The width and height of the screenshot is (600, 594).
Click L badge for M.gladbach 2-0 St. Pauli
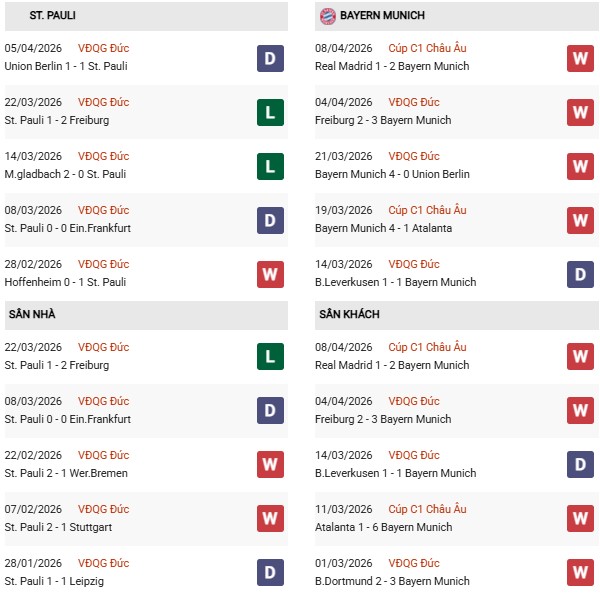click(x=270, y=166)
